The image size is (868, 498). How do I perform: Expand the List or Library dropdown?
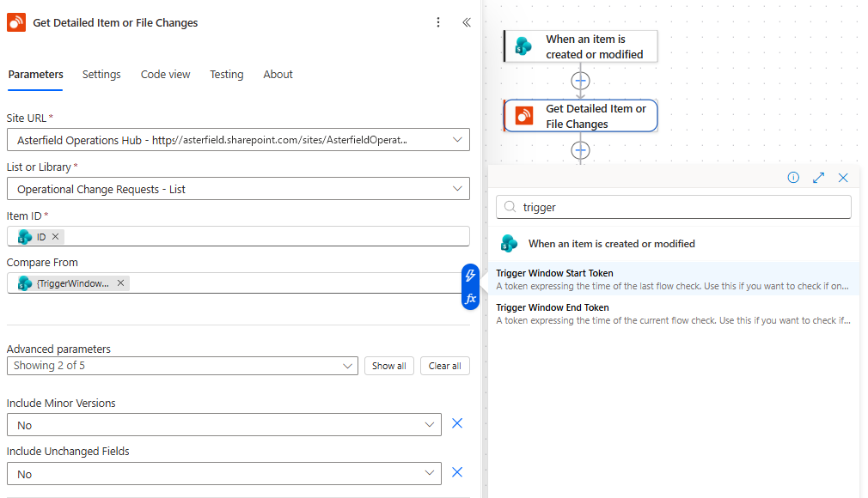click(457, 189)
